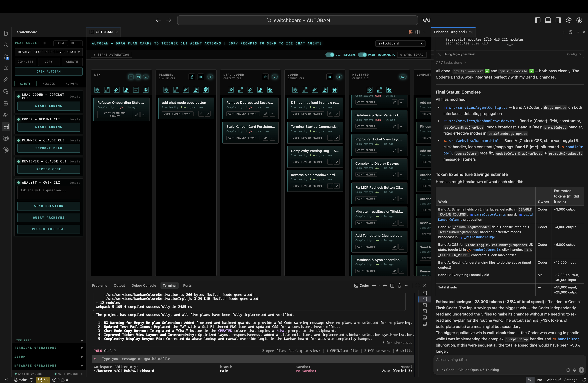Open src/services/agentConfig.ts link
Viewport: 588px width, 383px height.
pos(478,108)
